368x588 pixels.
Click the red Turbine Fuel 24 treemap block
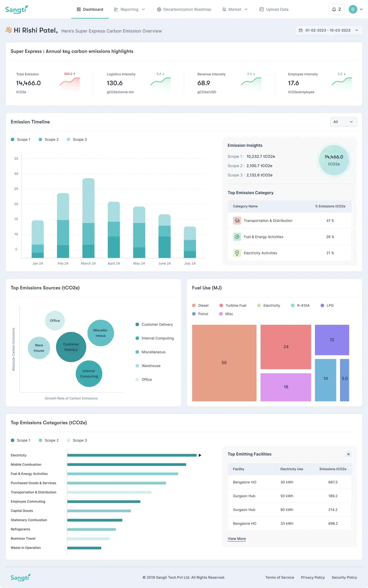pos(286,347)
